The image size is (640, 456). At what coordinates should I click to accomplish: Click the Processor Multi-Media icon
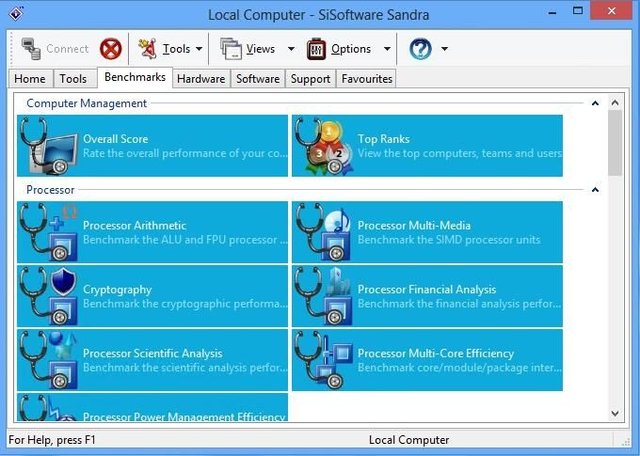(324, 232)
